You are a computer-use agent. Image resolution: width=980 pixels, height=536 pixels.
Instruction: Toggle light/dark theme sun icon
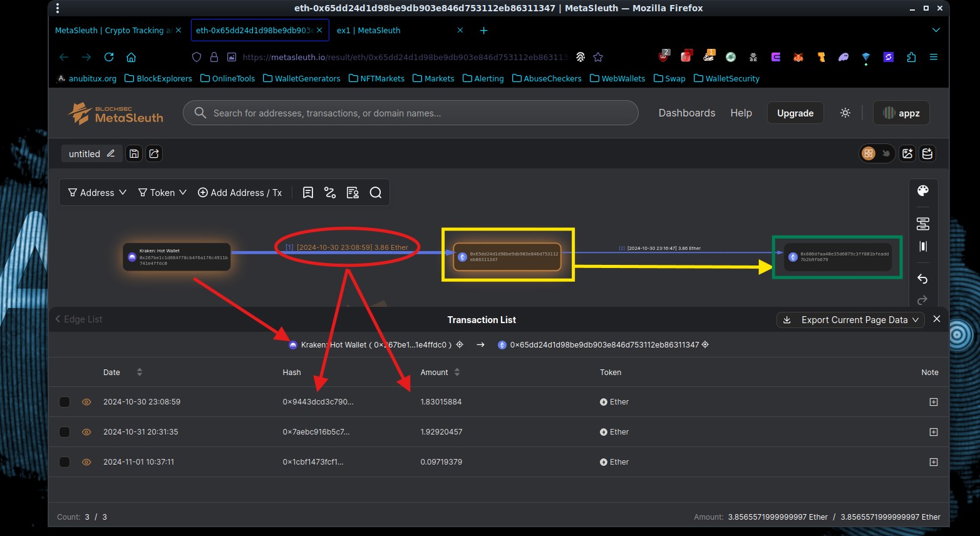pyautogui.click(x=845, y=113)
